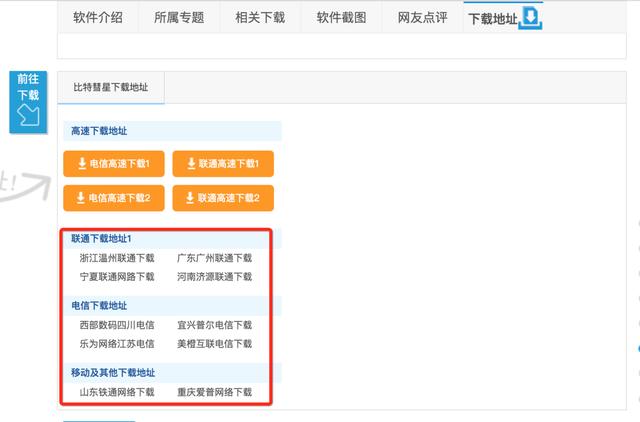
Task: Click the download icon beside 下载地址 tab
Action: point(530,19)
